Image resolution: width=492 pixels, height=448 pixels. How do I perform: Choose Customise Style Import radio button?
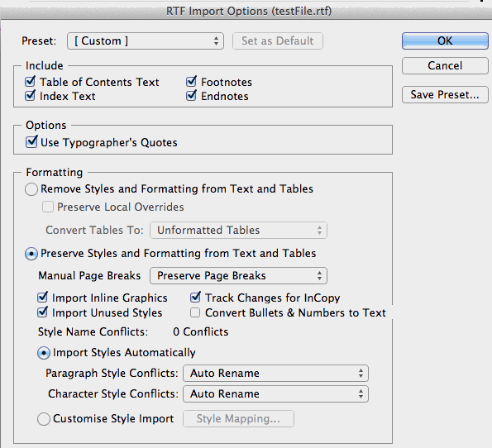44,419
